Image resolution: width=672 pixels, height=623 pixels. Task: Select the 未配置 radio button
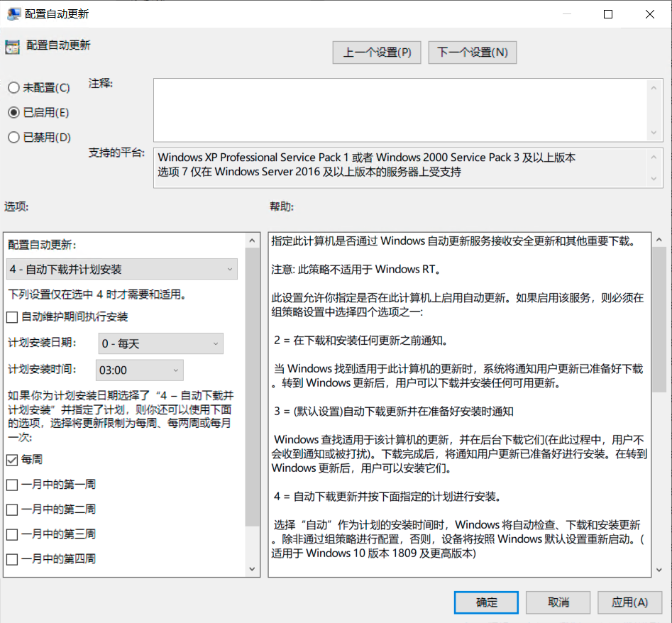point(13,88)
